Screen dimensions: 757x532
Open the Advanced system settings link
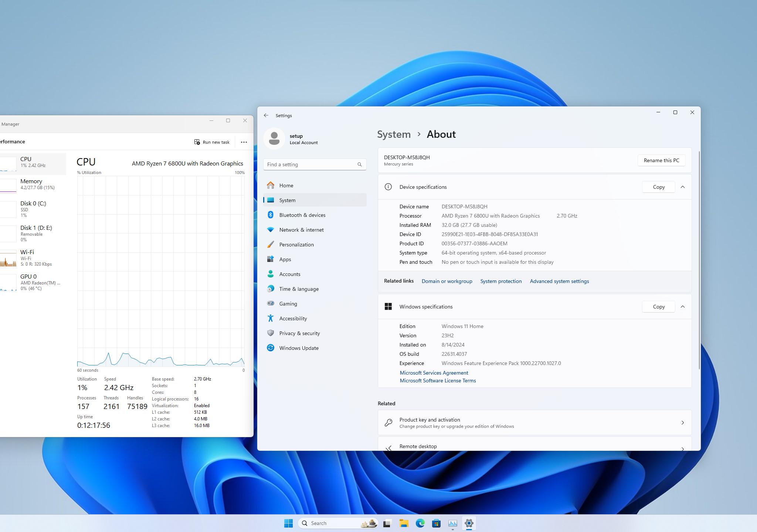point(559,281)
